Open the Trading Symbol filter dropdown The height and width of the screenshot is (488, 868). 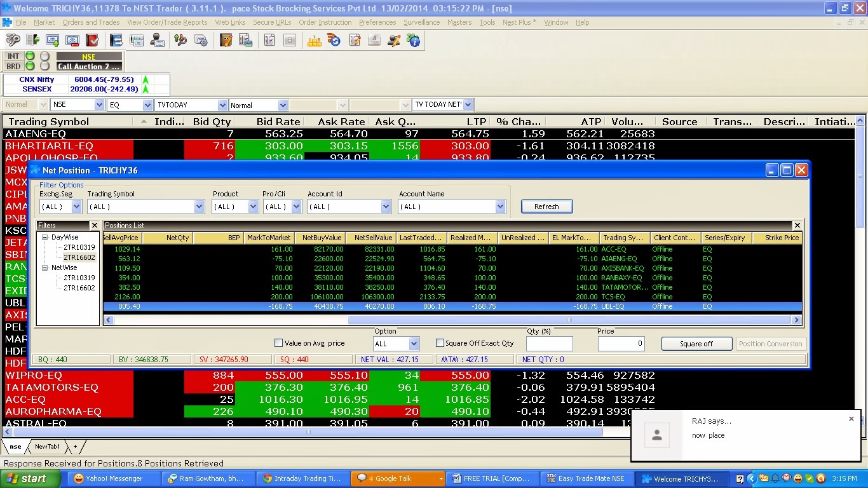[x=199, y=207]
